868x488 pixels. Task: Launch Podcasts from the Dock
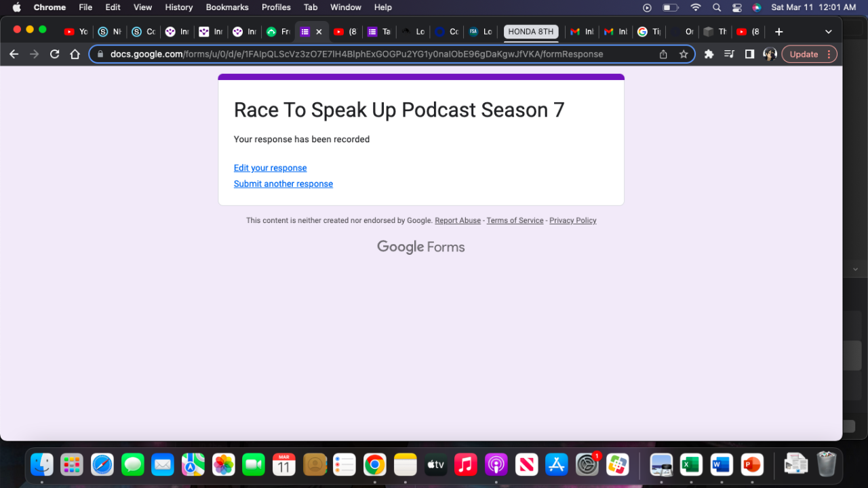tap(496, 464)
